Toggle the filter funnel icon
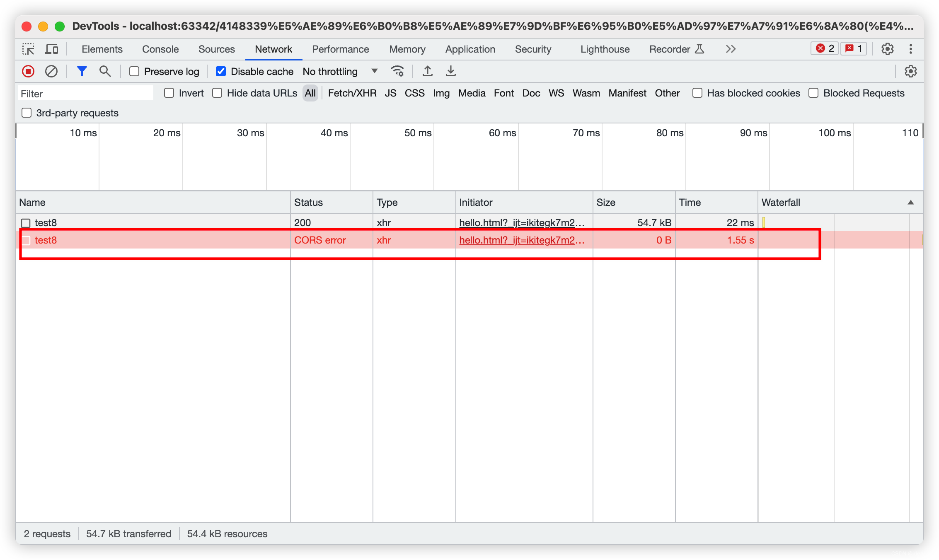Screen dimensions: 939x560 [x=82, y=71]
